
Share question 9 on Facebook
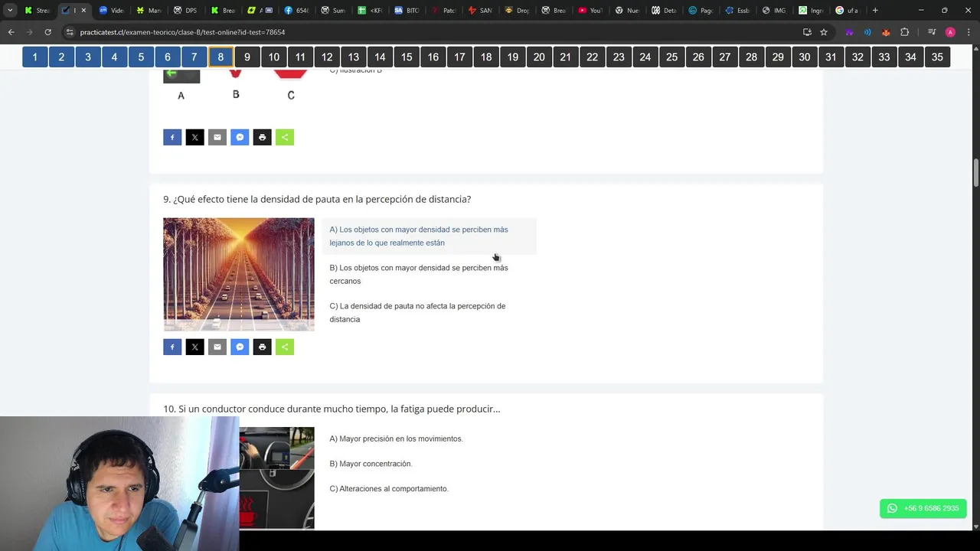[x=172, y=347]
